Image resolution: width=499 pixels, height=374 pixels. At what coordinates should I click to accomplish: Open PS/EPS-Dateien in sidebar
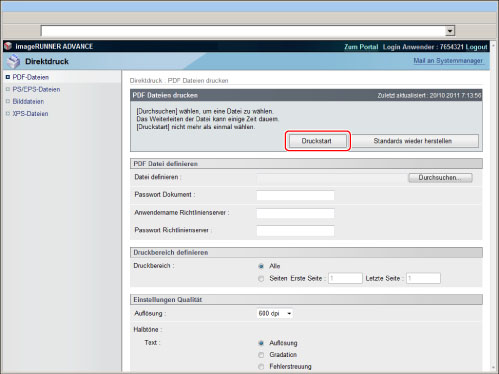pyautogui.click(x=36, y=89)
